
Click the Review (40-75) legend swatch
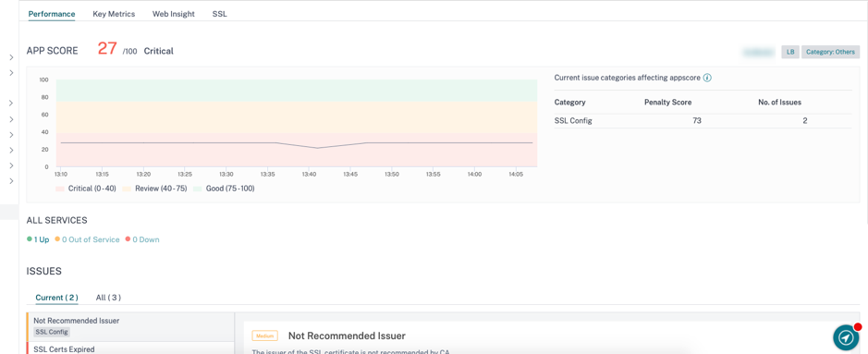click(127, 189)
